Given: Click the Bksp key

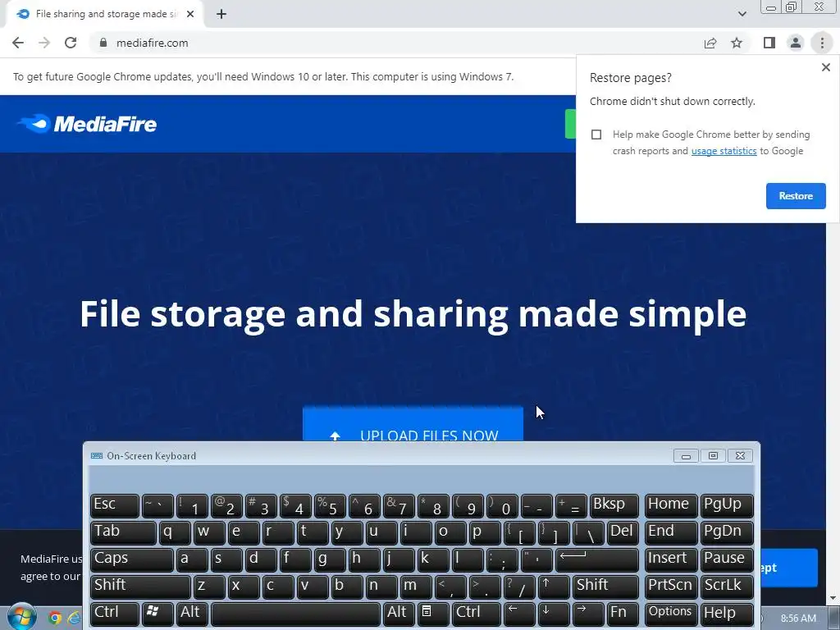Looking at the screenshot, I should (x=614, y=505).
